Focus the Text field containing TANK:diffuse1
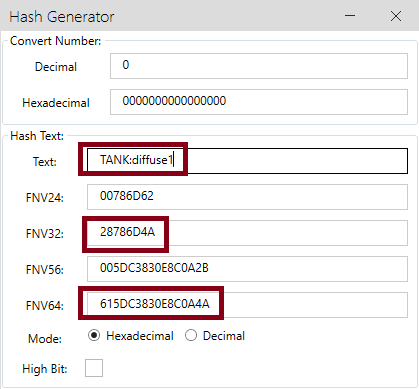Screen dimensions: 419x389 [247, 161]
